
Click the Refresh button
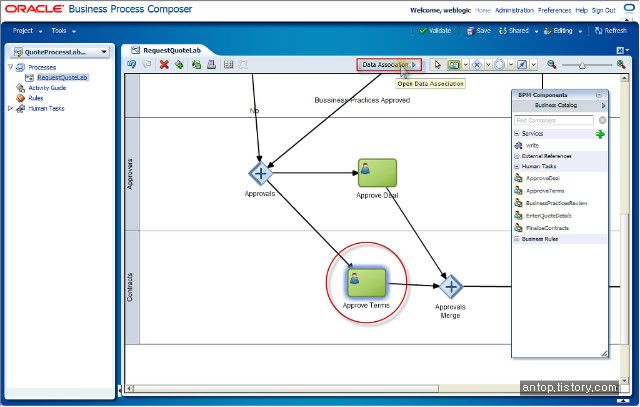(611, 31)
